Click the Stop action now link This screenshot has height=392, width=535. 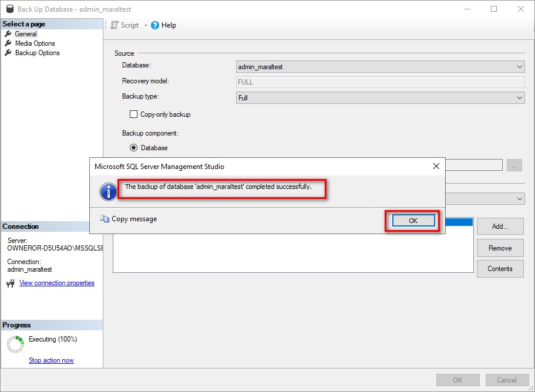coord(51,360)
